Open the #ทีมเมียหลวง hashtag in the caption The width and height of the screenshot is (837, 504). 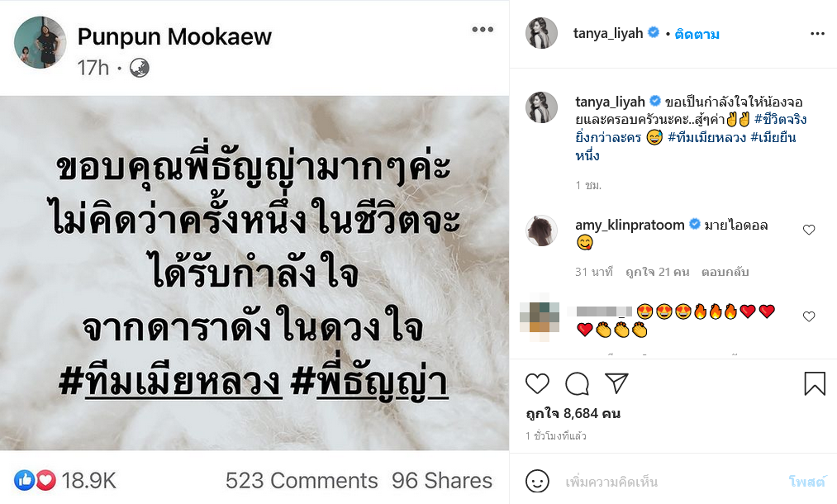coord(706,137)
